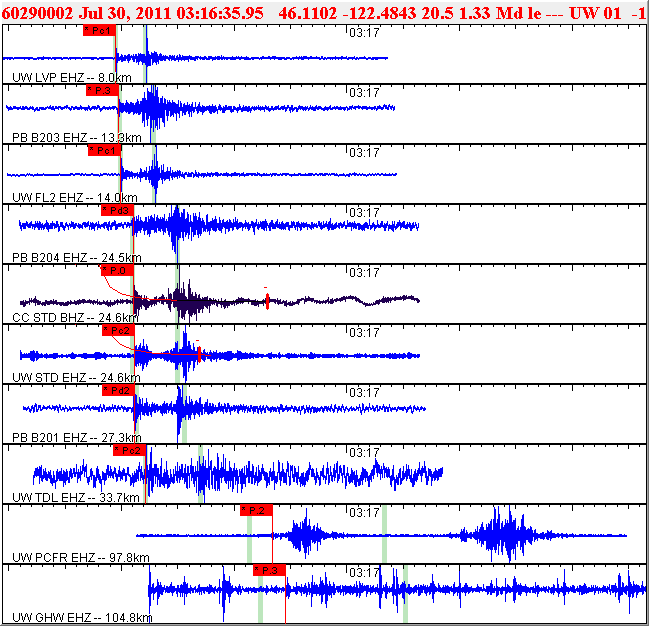The height and width of the screenshot is (626, 649).
Task: Select the P.3 pick flag on B203 trace
Action: 103,91
